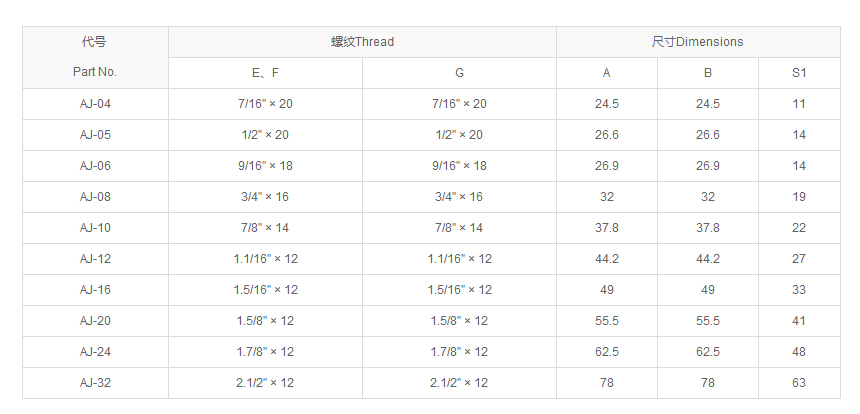This screenshot has height=414, width=860.
Task: Click A dimension 44.2 for AJ-12
Action: pyautogui.click(x=607, y=259)
